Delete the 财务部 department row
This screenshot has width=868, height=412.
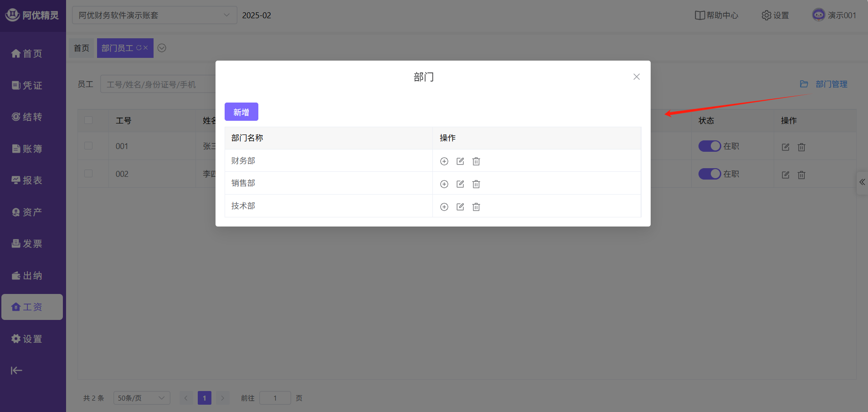pyautogui.click(x=476, y=161)
